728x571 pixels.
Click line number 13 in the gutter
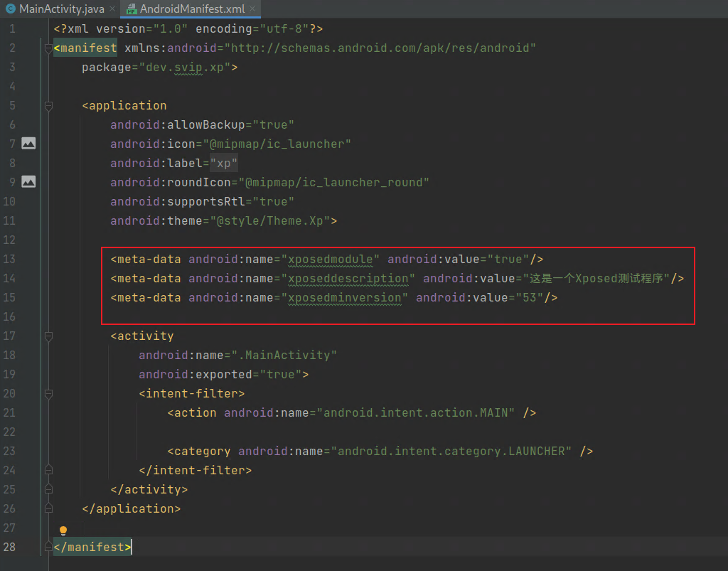click(10, 259)
